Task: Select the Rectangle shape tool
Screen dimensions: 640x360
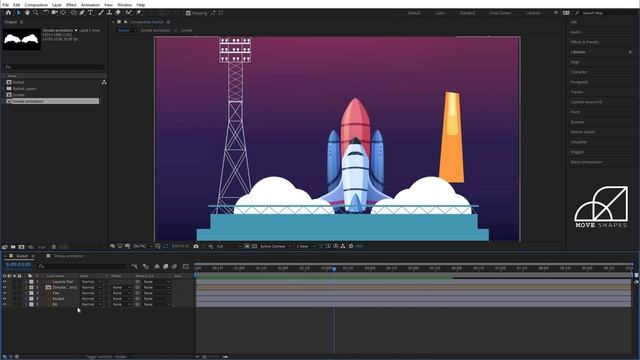Action: (x=73, y=13)
